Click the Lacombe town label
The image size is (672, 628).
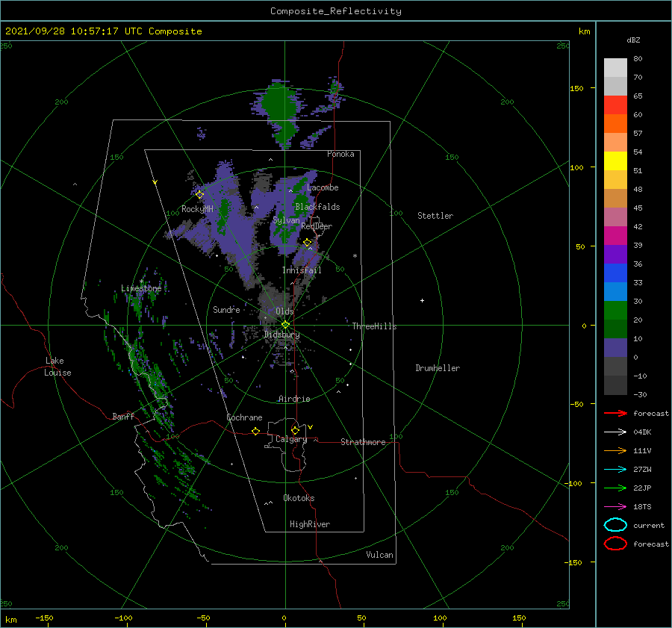coord(323,187)
